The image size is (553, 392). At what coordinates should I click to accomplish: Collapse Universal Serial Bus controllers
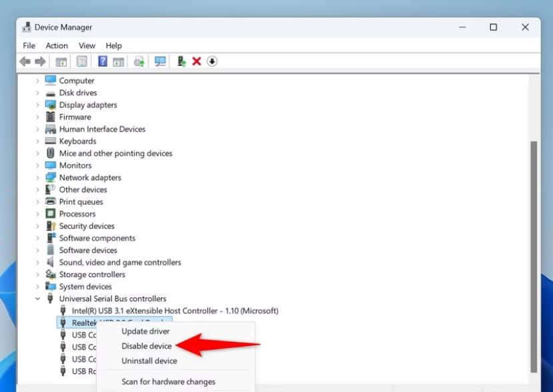(37, 299)
